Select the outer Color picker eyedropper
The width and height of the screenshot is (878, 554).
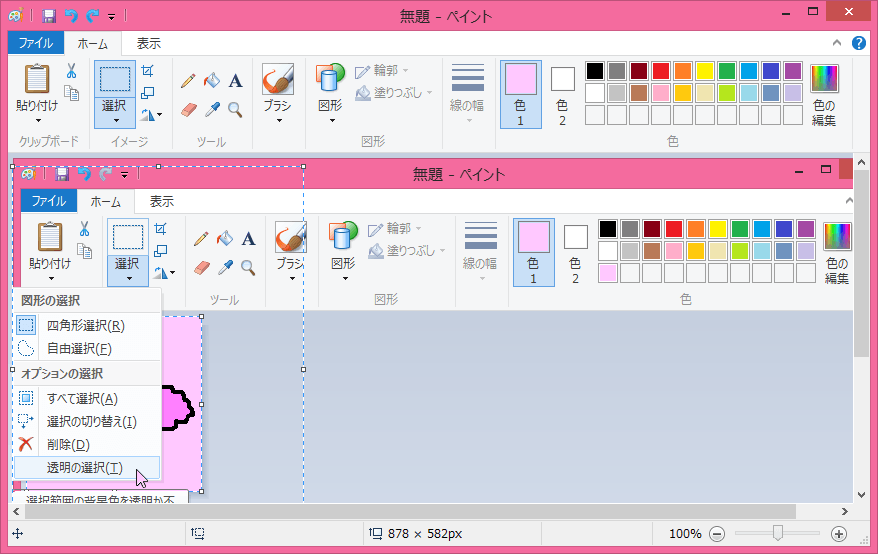[212, 109]
